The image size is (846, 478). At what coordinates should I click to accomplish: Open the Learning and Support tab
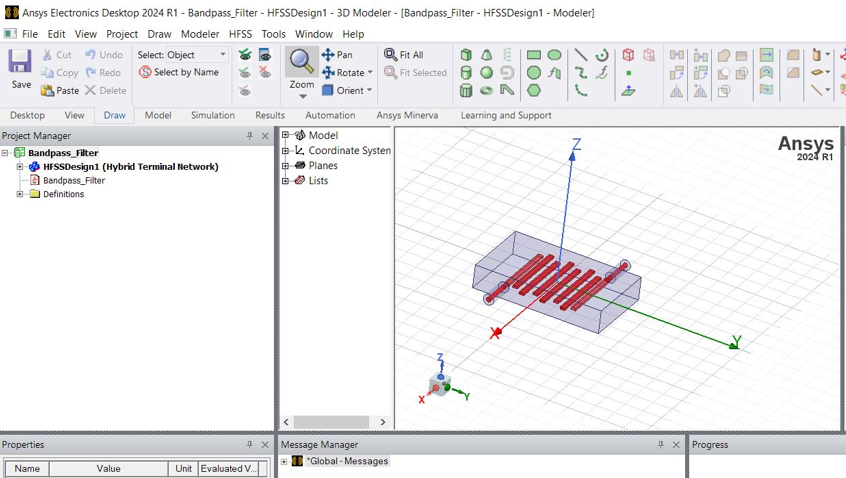click(506, 115)
